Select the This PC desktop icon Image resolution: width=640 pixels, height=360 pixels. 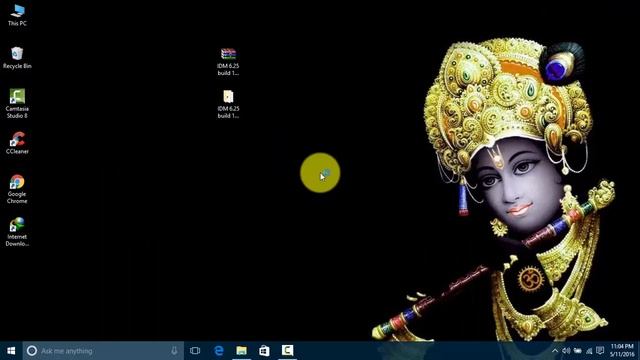click(x=17, y=15)
